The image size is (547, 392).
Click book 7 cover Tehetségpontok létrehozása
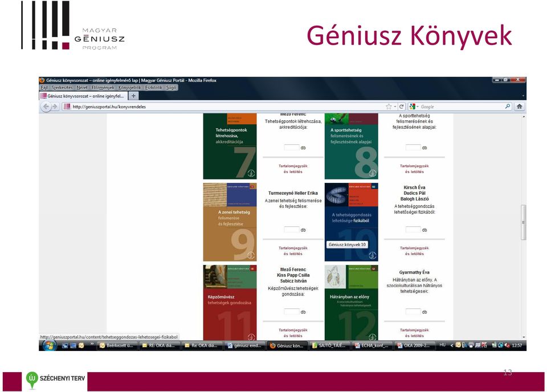tap(230, 146)
